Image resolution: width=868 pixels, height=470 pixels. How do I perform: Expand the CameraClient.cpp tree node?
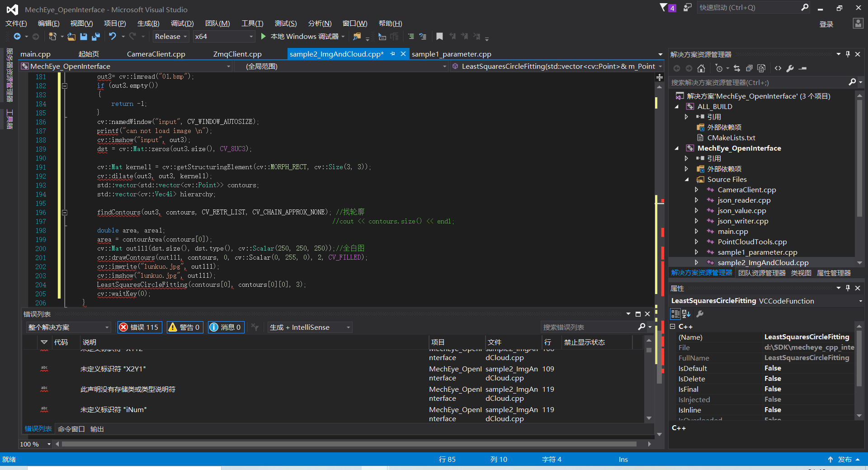697,190
